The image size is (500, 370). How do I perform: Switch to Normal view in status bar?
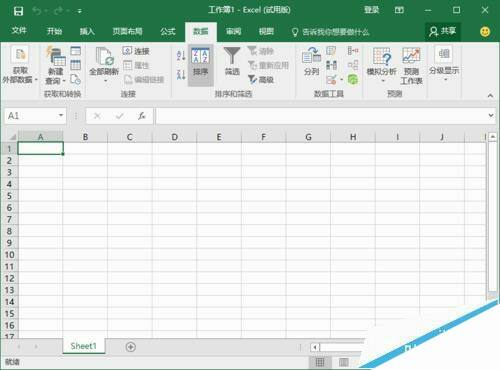tap(320, 362)
